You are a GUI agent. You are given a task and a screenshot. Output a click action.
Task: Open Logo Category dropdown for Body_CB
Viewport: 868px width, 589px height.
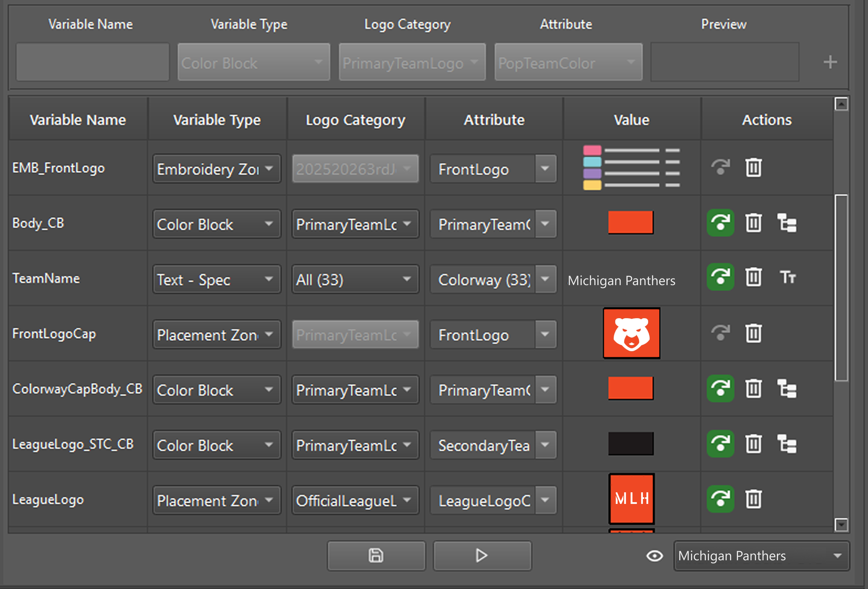tap(355, 224)
